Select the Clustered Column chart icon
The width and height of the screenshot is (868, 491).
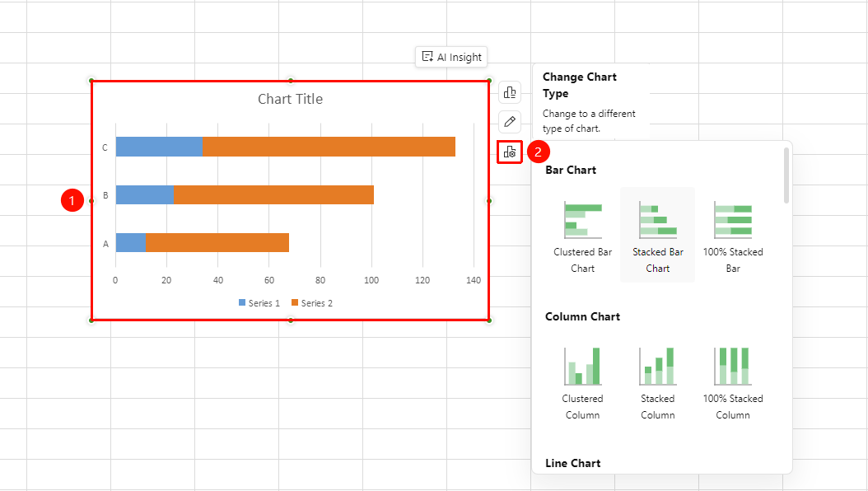point(582,366)
